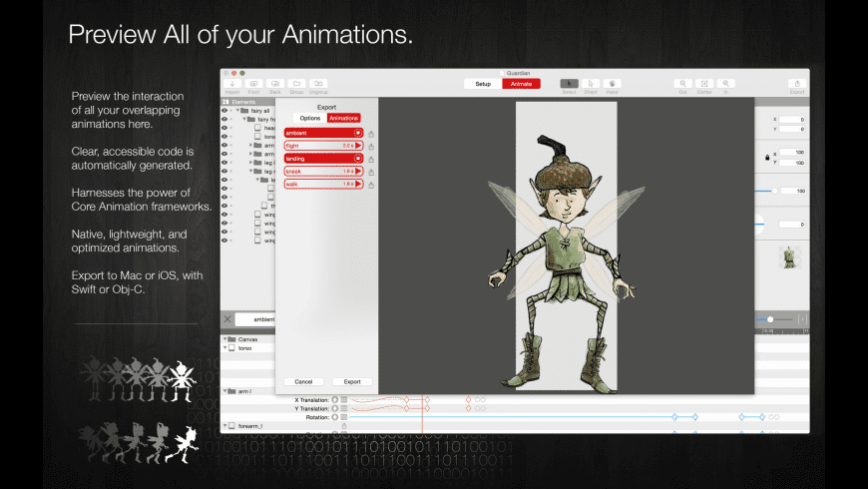Click the share icon beside sneak animation
868x489 pixels.
(371, 172)
